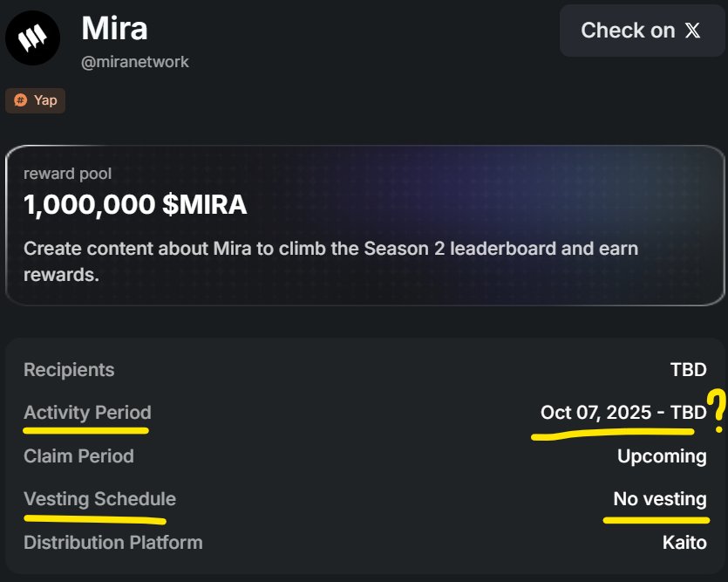Click the No vesting value
This screenshot has width=728, height=582.
coord(659,499)
